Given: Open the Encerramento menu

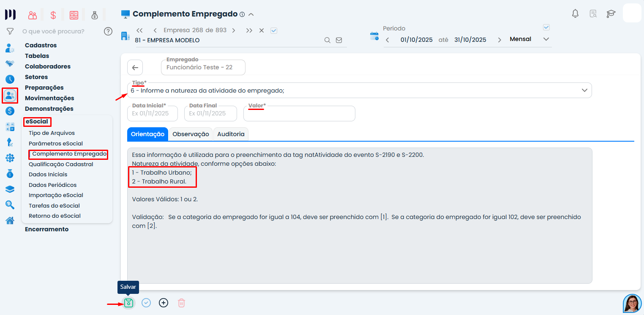Looking at the screenshot, I should (46, 229).
